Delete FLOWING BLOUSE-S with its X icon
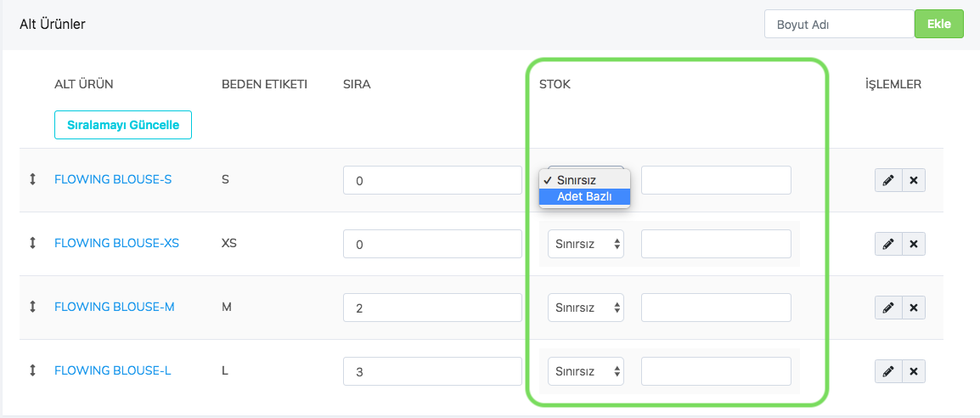Screen dimensions: 980x418 (x=913, y=180)
